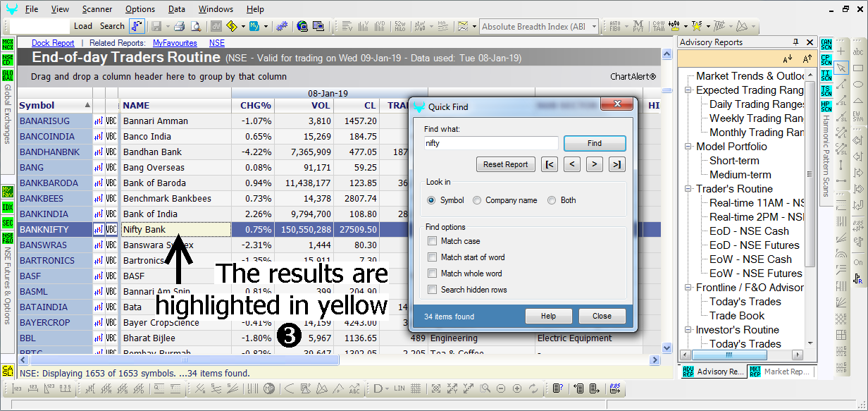This screenshot has width=868, height=411.
Task: Click the NSE F&O sidebar icon
Action: pyautogui.click(x=8, y=238)
